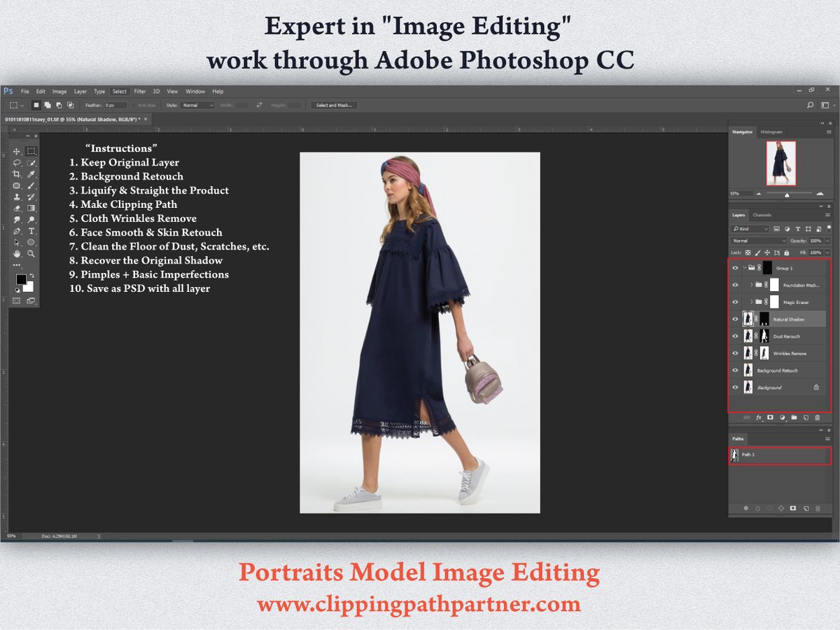Open the Style dropdown in options bar
840x630 pixels.
pyautogui.click(x=198, y=105)
